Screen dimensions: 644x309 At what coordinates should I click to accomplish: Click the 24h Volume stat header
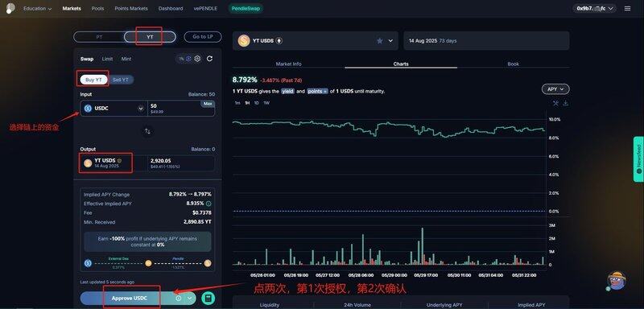tap(358, 304)
